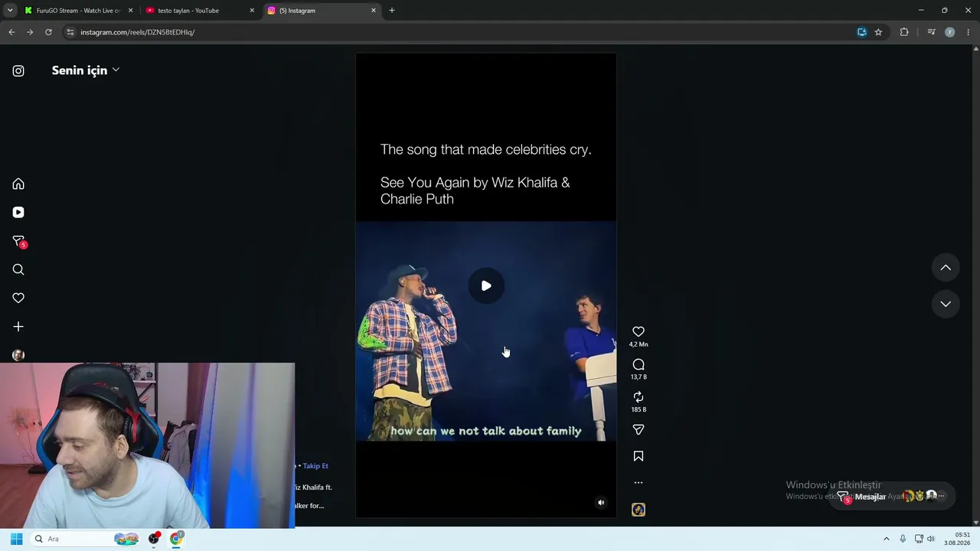Image resolution: width=980 pixels, height=551 pixels.
Task: Go to next reel with down arrow
Action: click(946, 304)
